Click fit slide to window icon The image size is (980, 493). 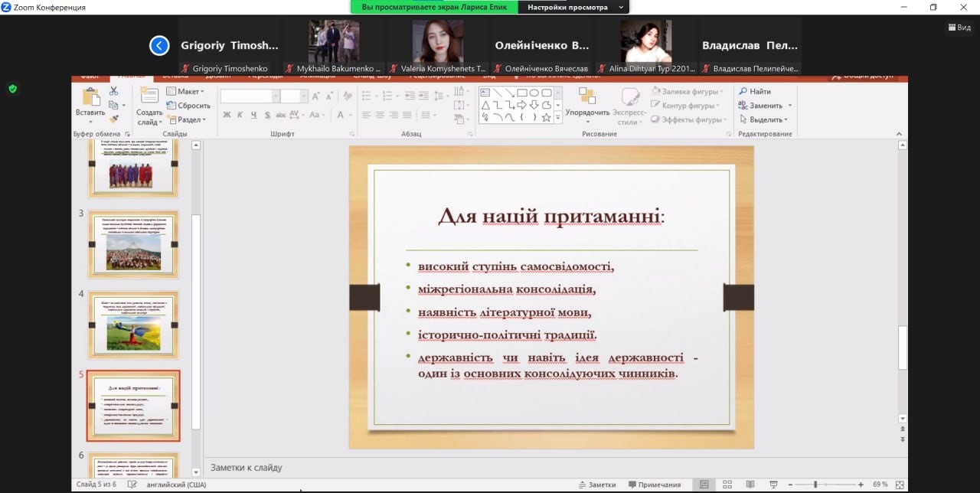pyautogui.click(x=900, y=485)
